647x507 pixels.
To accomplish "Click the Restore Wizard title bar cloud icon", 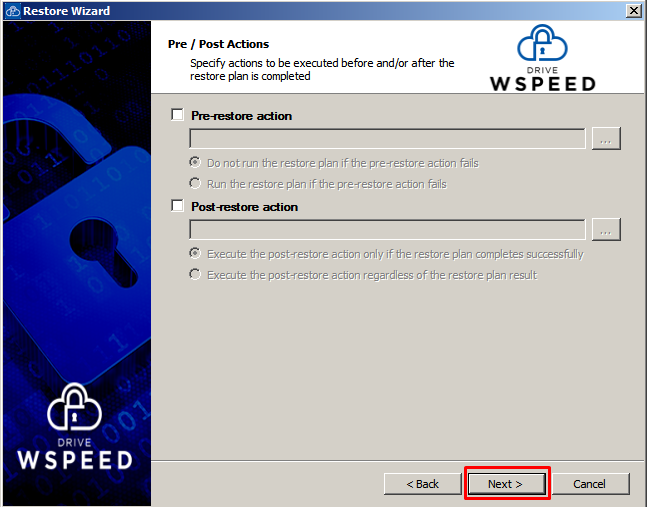I will (x=13, y=11).
